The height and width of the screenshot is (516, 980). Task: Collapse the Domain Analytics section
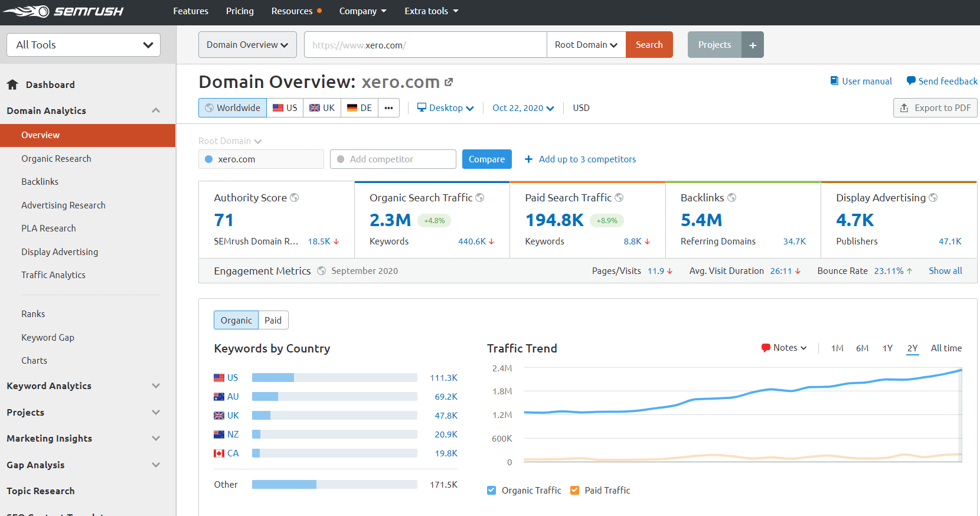[x=156, y=110]
